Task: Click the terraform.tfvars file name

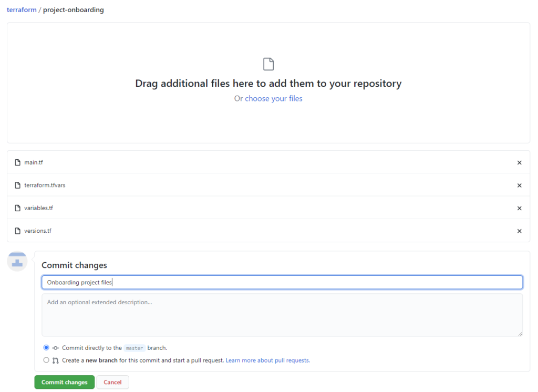Action: pyautogui.click(x=45, y=185)
